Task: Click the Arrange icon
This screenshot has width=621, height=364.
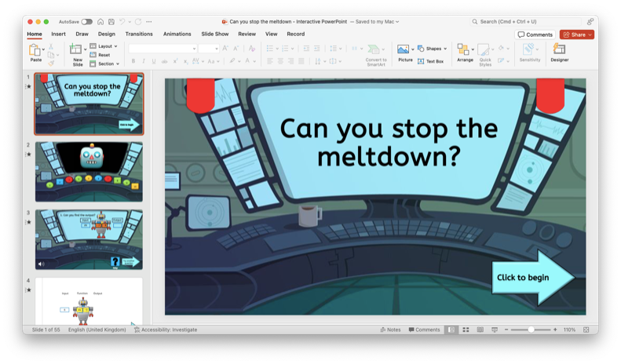Action: tap(463, 49)
